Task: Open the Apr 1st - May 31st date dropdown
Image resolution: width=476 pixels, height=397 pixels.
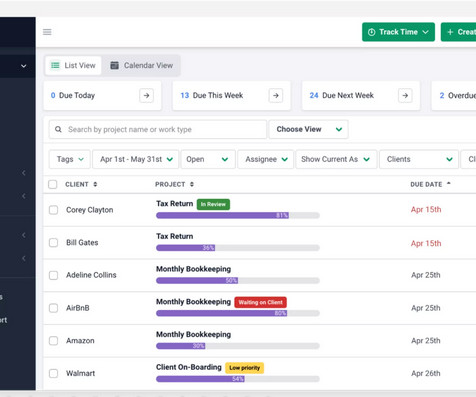Action: coord(136,159)
